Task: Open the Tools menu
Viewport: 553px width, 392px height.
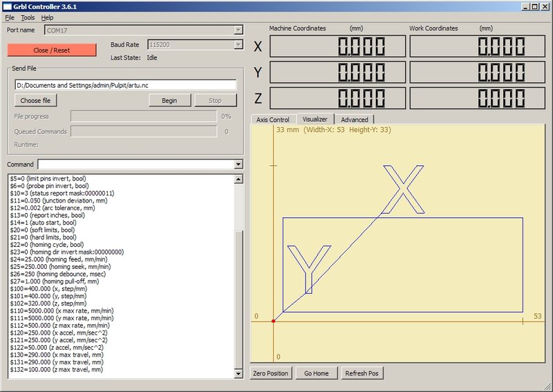Action: tap(28, 18)
